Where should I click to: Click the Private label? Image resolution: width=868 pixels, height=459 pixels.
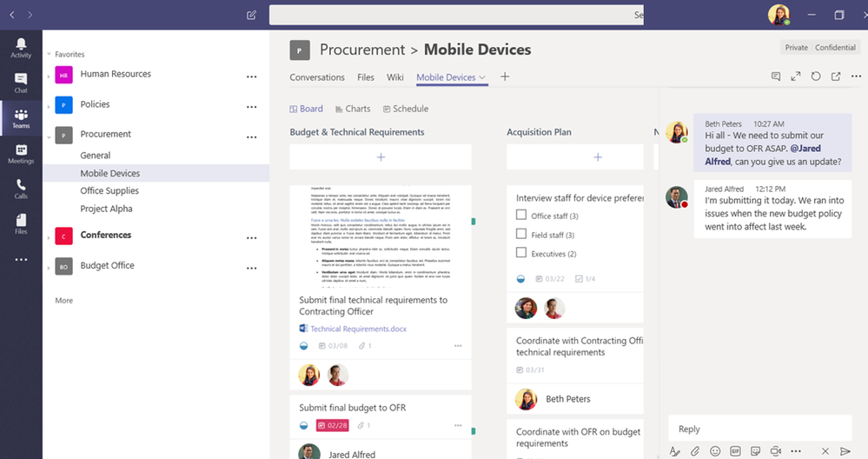coord(796,48)
